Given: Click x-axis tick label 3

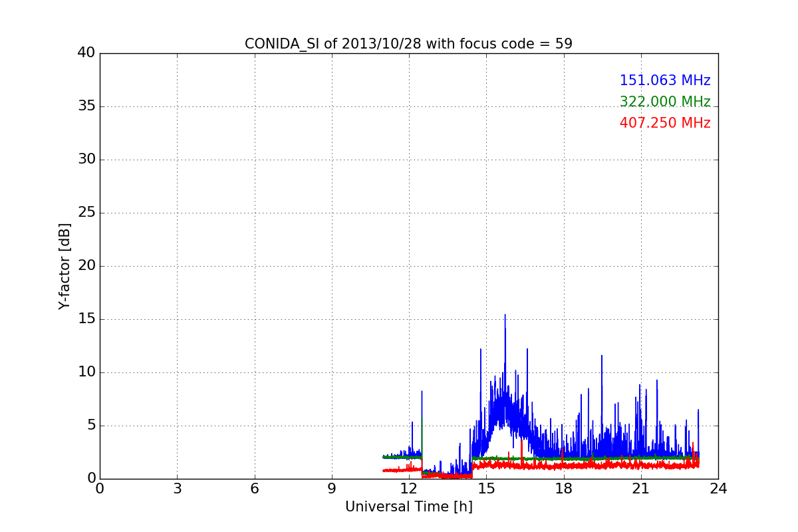Looking at the screenshot, I should tap(177, 489).
